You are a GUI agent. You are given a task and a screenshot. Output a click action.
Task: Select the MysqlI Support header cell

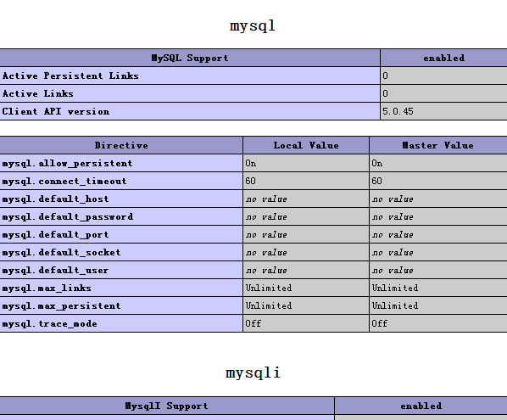pos(166,406)
